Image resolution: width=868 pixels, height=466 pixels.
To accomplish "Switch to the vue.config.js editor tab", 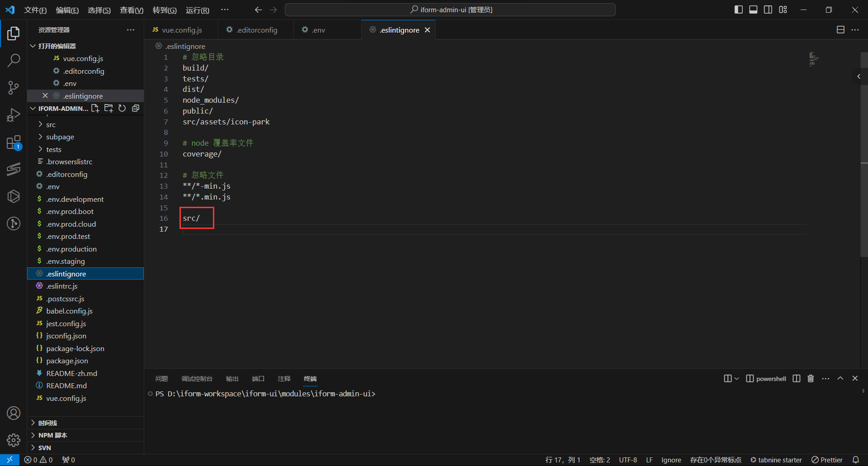I will click(181, 30).
